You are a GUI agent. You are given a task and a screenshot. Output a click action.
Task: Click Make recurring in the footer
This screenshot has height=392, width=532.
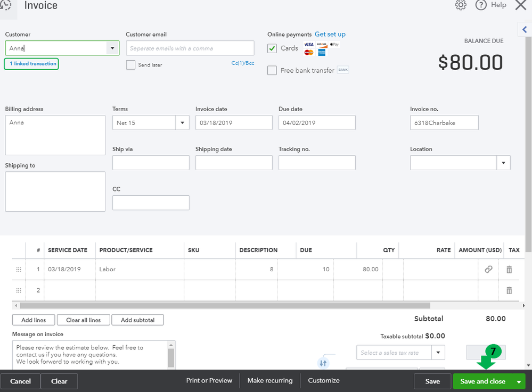[270, 380]
